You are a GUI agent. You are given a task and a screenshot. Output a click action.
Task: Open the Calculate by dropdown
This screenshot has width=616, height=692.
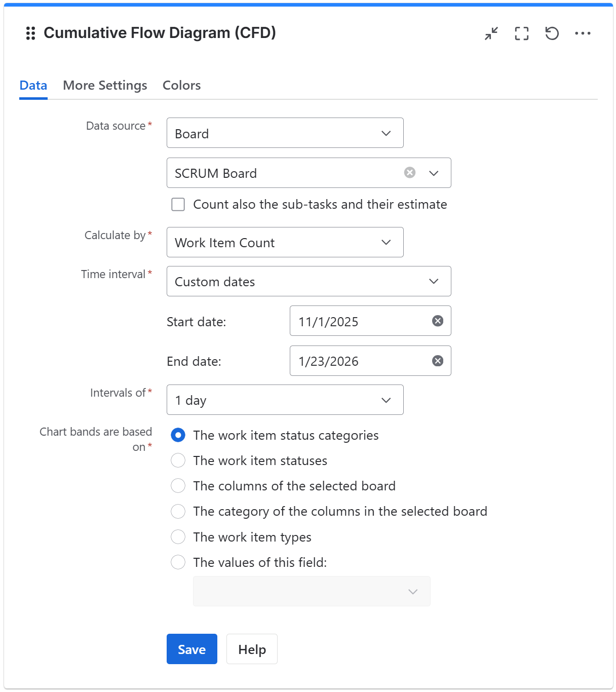[x=285, y=242]
